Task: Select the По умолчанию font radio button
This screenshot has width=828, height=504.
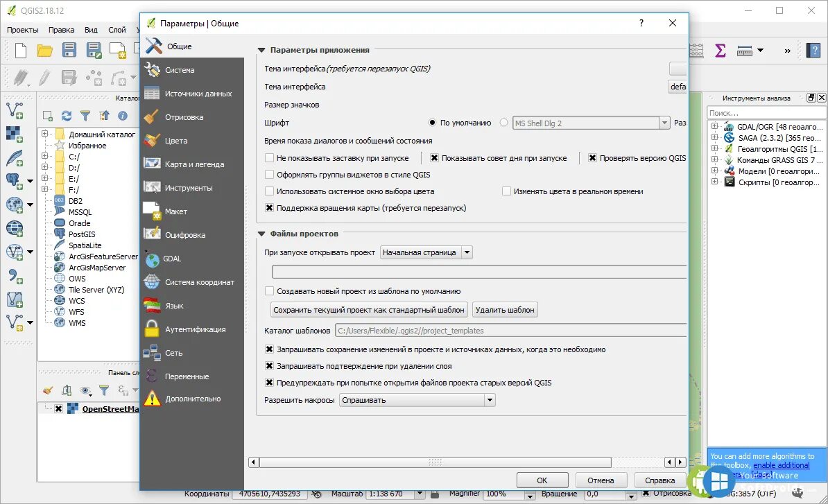Action: 433,123
